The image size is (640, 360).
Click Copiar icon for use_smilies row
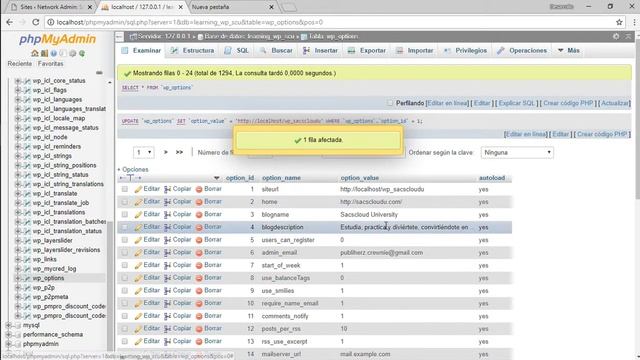(x=168, y=290)
